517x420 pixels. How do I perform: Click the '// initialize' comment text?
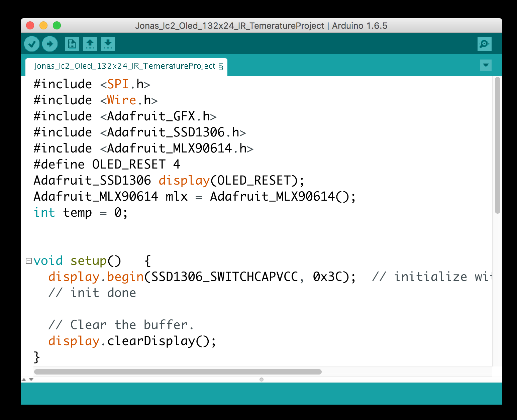pyautogui.click(x=420, y=277)
